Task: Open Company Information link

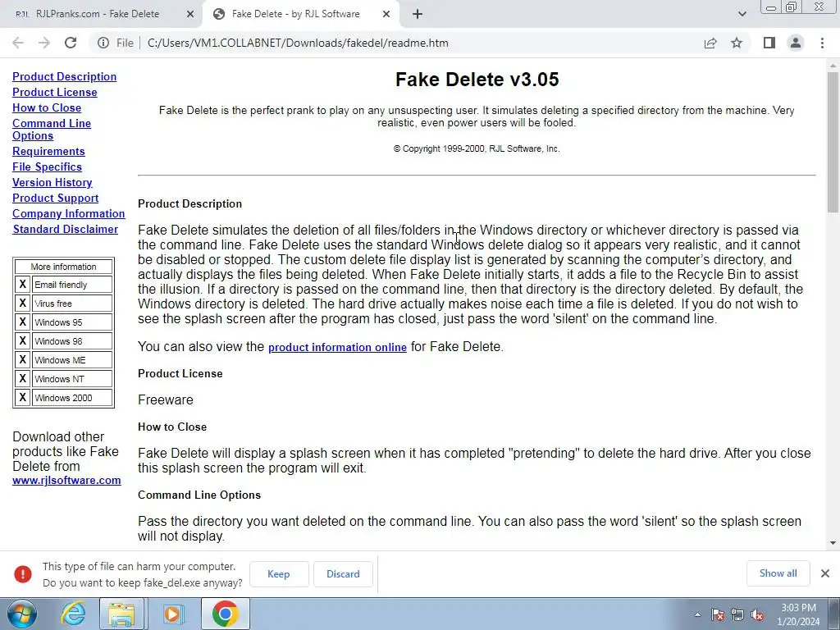Action: (x=69, y=213)
